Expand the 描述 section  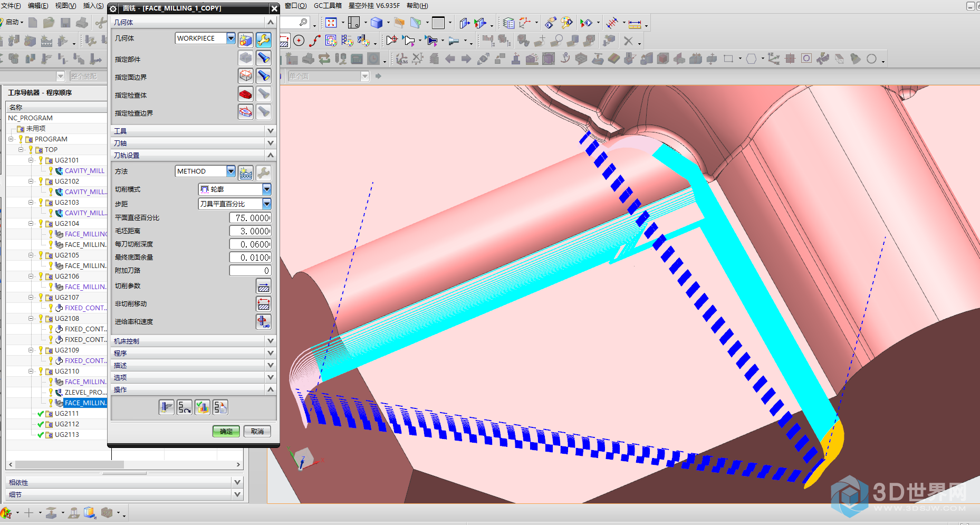coord(271,365)
